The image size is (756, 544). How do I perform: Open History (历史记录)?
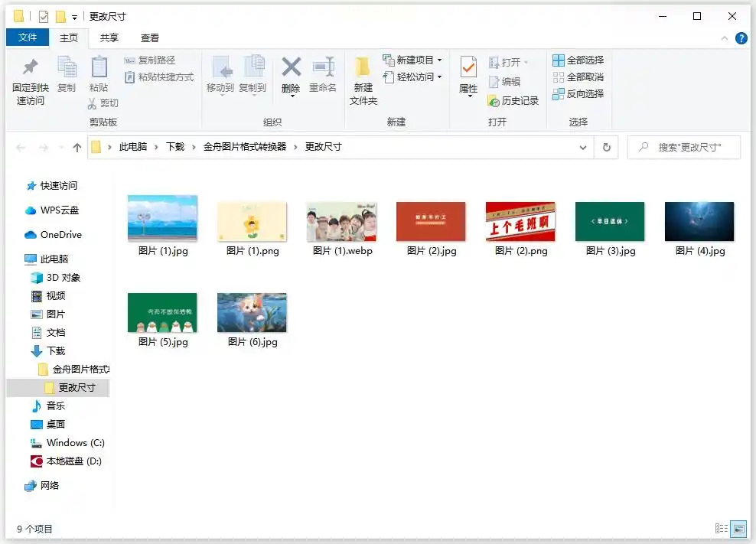click(x=513, y=101)
